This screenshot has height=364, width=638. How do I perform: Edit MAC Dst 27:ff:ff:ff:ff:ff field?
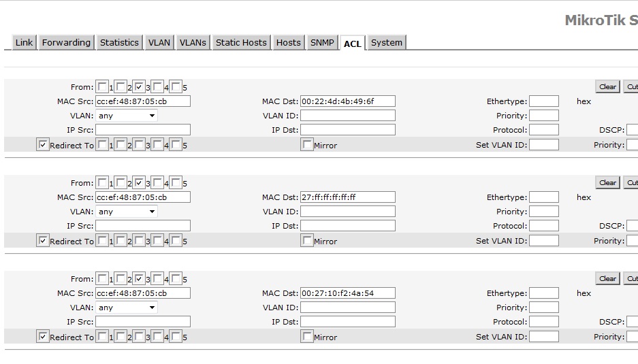click(x=348, y=197)
